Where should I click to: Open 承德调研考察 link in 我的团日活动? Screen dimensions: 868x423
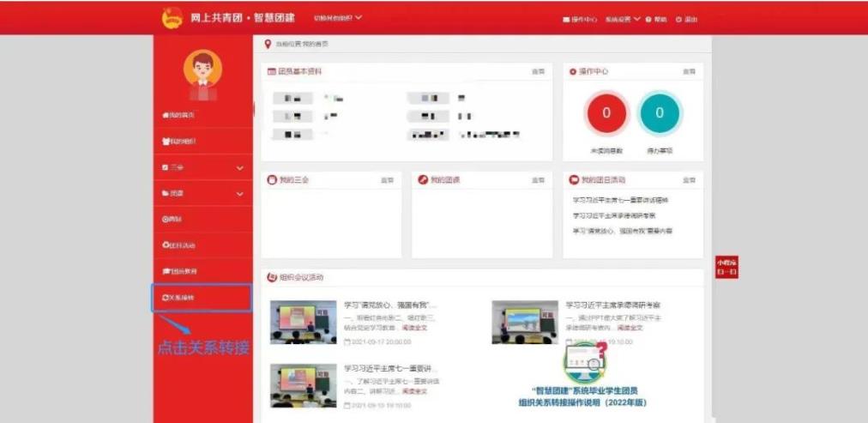(x=614, y=215)
